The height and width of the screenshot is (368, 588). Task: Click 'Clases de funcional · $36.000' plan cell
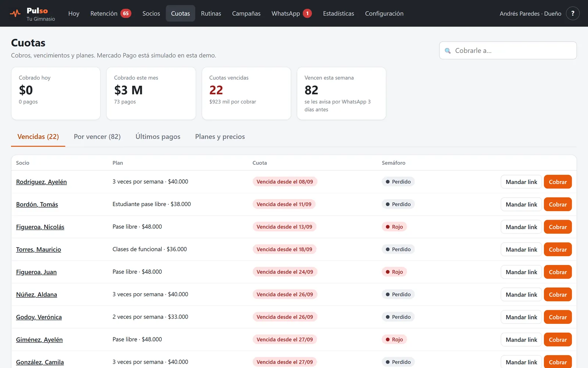150,249
